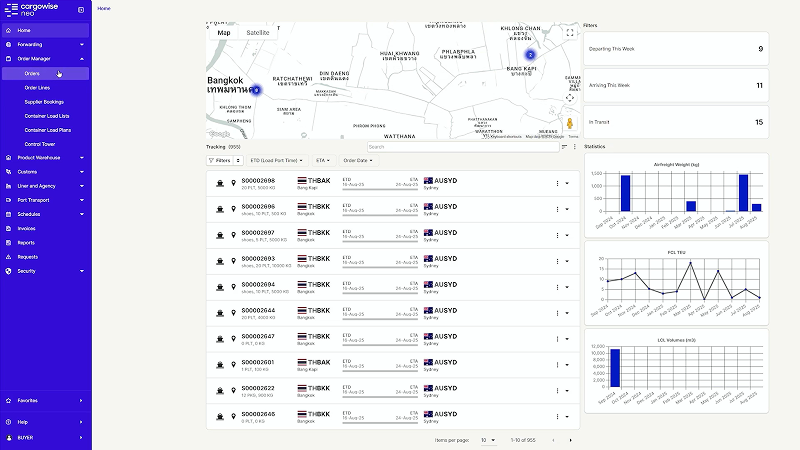Click the map camera controls icon
The height and width of the screenshot is (450, 800).
click(570, 98)
